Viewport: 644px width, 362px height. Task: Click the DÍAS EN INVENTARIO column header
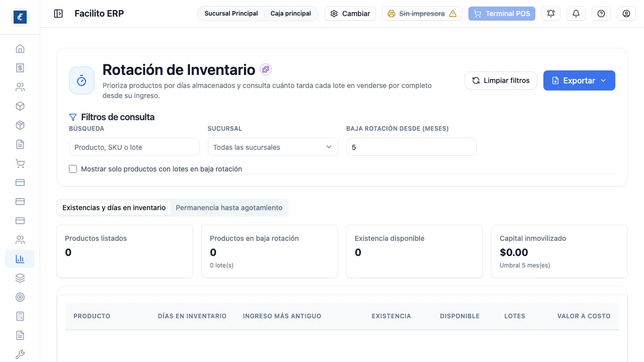pyautogui.click(x=192, y=316)
